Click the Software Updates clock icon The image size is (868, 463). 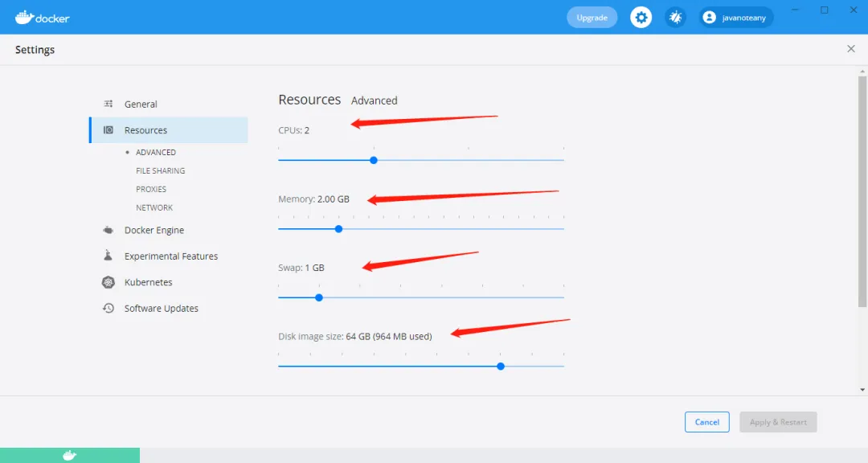[x=108, y=308]
